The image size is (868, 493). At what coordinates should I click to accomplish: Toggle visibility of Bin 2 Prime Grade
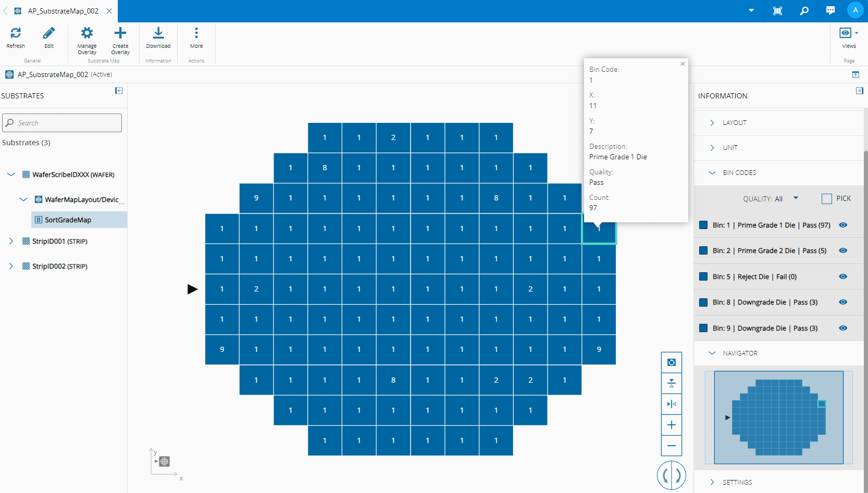[x=843, y=251]
